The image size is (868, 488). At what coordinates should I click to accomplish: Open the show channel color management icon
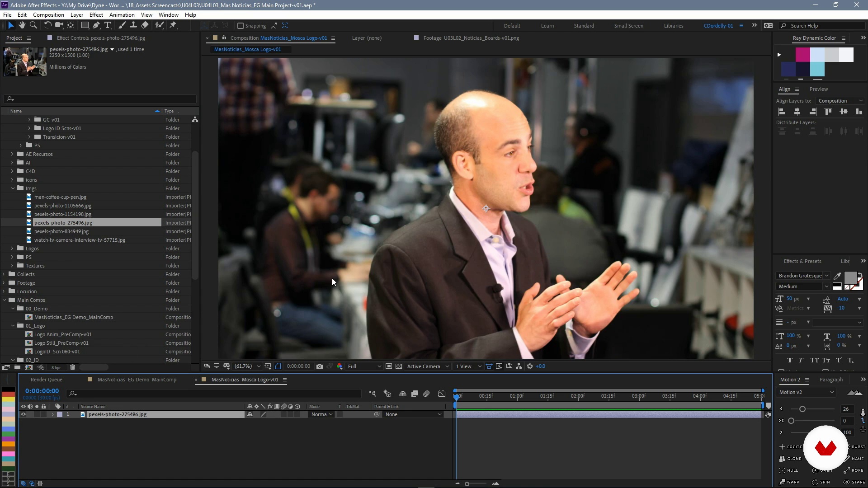pyautogui.click(x=340, y=366)
